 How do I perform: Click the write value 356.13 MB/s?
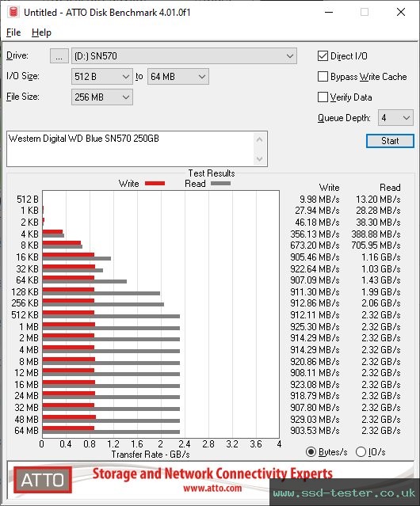pyautogui.click(x=315, y=234)
